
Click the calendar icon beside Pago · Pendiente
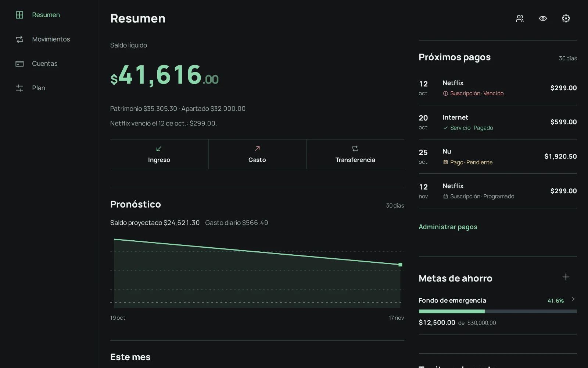(445, 162)
